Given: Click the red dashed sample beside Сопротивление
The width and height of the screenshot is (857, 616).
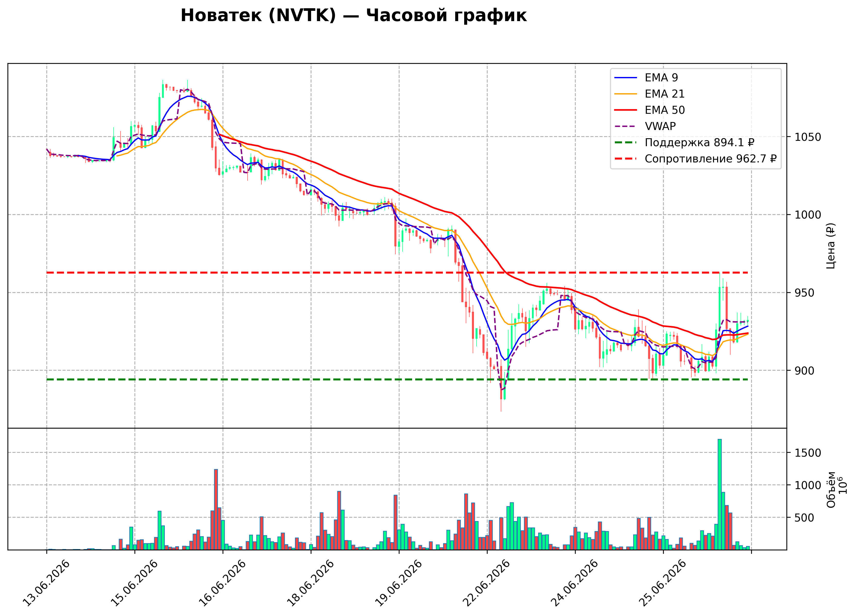Looking at the screenshot, I should pyautogui.click(x=626, y=159).
